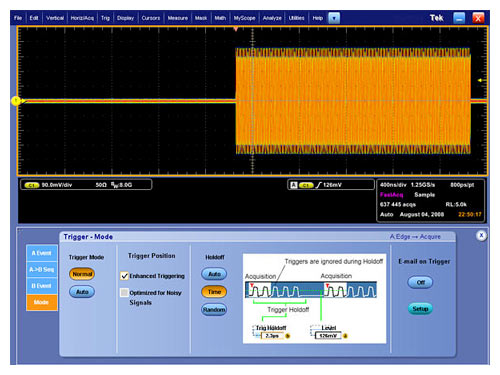The image size is (500, 375).
Task: Close the Trigger Mode panel with X
Action: coord(481,235)
